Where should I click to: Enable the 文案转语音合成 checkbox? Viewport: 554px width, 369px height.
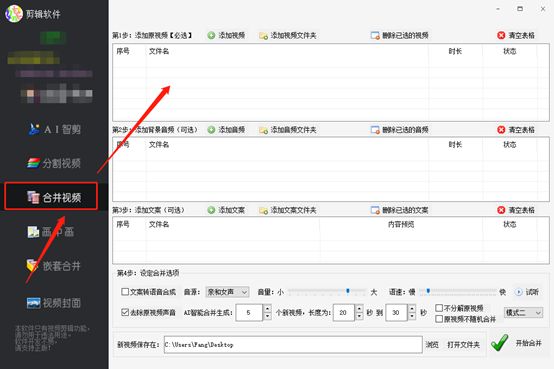click(x=125, y=292)
